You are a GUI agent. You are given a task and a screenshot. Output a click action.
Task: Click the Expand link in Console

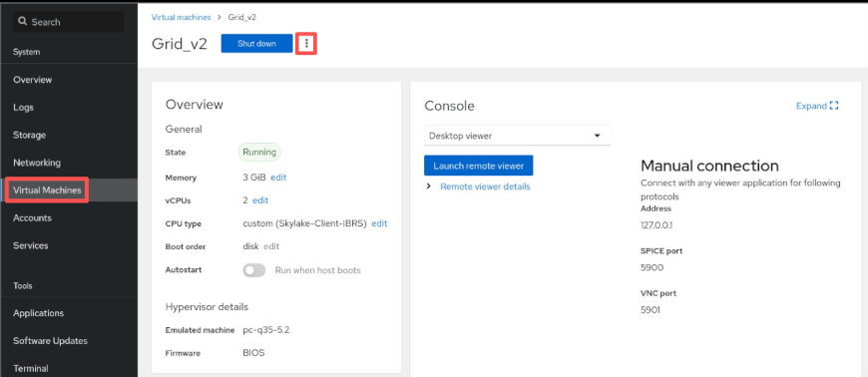point(811,106)
